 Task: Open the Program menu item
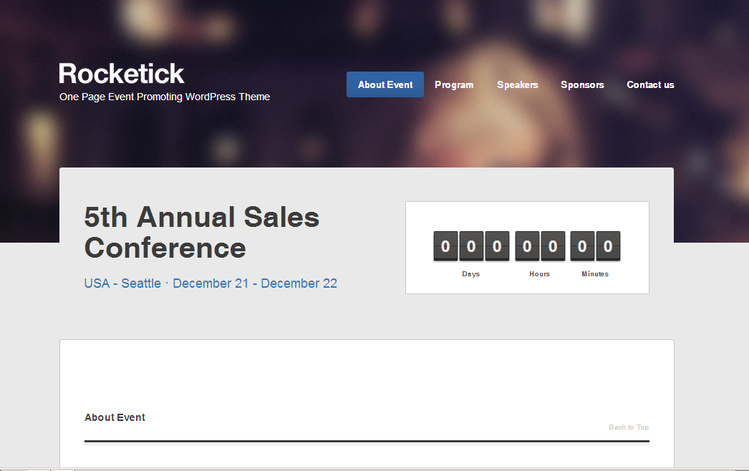pos(454,85)
